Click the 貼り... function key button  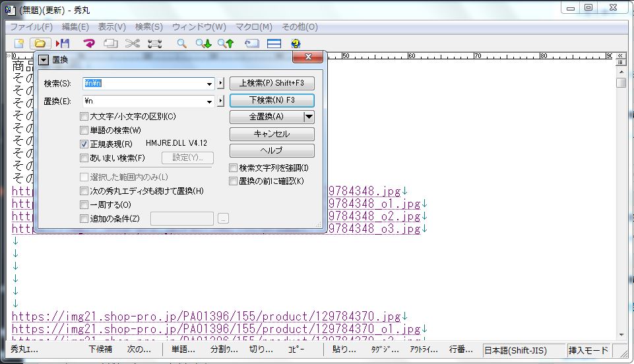344,350
